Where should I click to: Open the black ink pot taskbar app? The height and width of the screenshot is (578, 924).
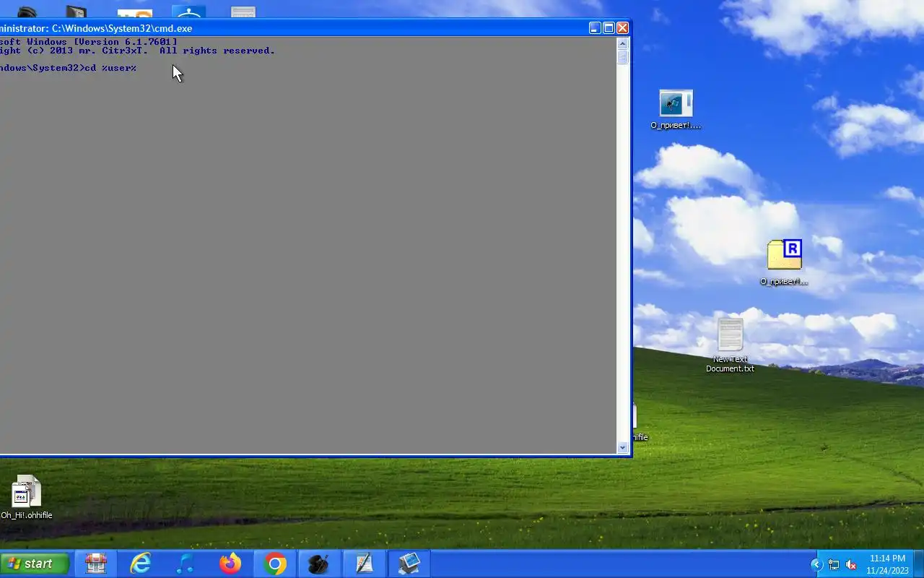319,564
